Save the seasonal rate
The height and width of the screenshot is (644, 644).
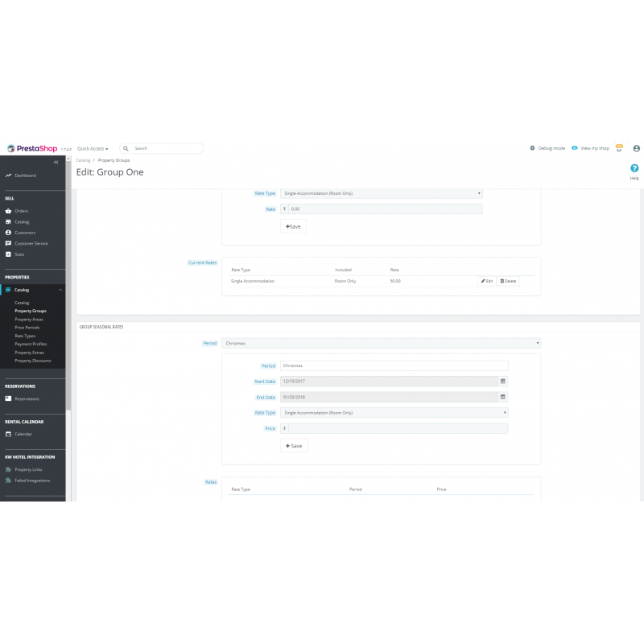[294, 446]
